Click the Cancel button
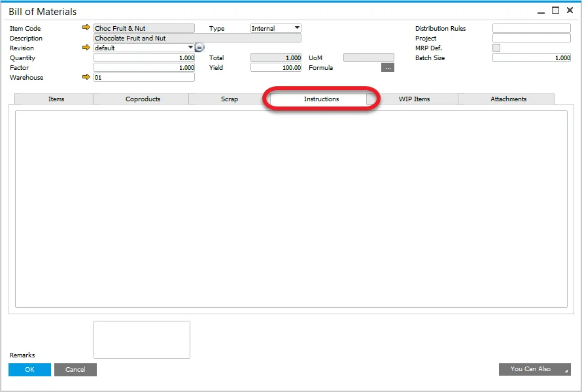This screenshot has height=392, width=582. pos(75,370)
